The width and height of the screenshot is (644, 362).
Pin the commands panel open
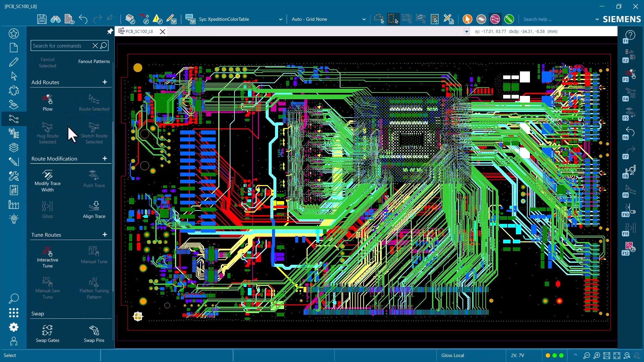(x=110, y=31)
